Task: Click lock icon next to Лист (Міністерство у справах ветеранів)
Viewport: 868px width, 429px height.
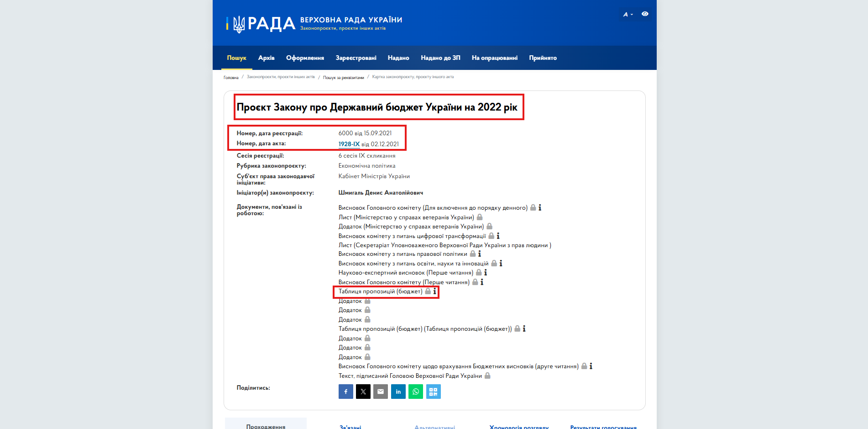Action: (x=480, y=217)
